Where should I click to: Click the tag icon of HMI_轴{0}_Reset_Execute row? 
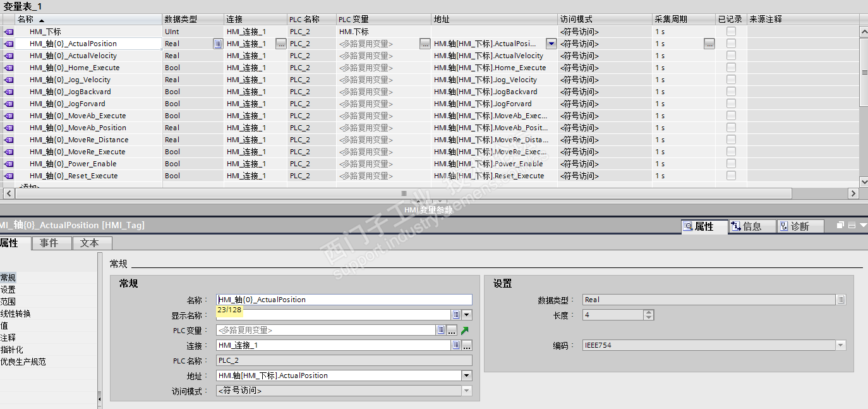pos(8,176)
